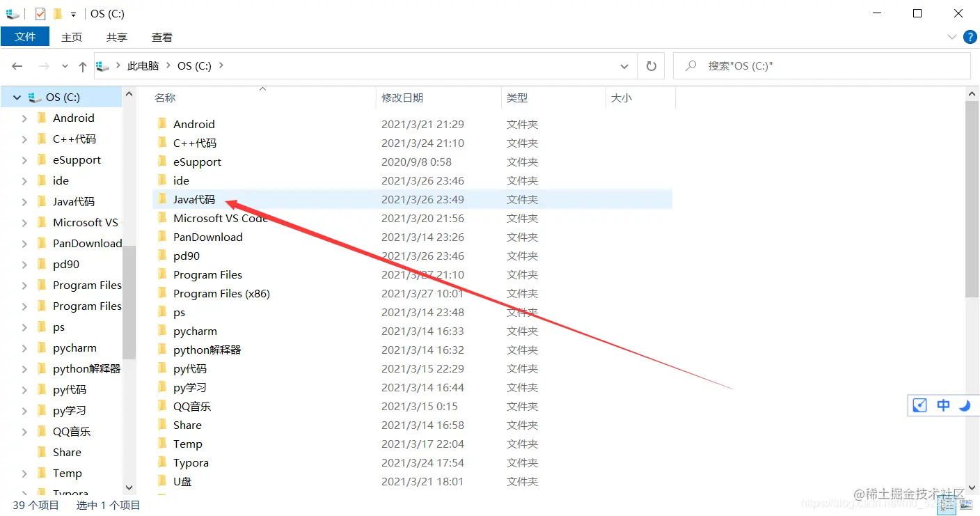The height and width of the screenshot is (516, 980).
Task: Select the Program Files (x86) folder icon
Action: pos(162,293)
